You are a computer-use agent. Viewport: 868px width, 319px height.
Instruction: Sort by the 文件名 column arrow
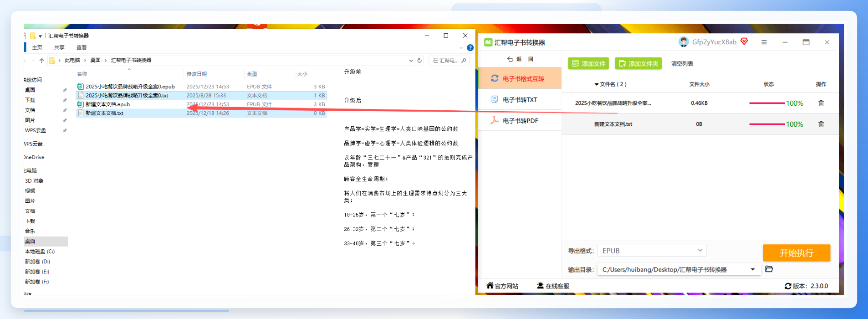click(x=597, y=84)
